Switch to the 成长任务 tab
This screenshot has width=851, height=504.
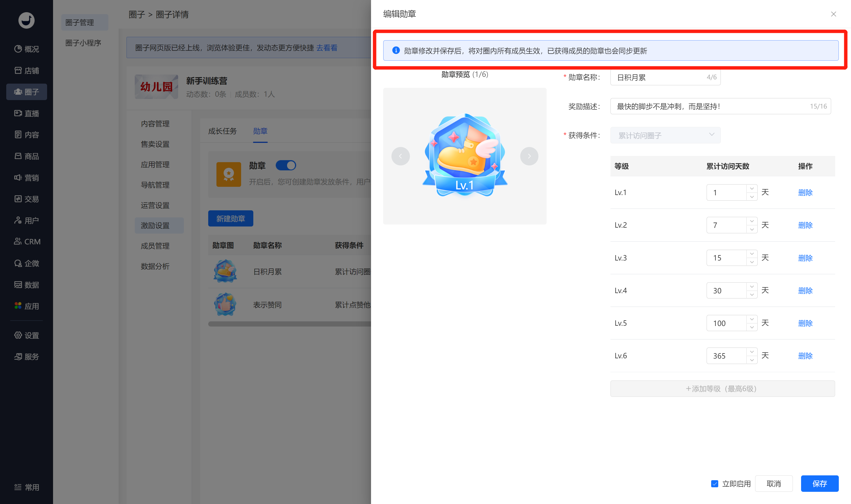click(222, 131)
